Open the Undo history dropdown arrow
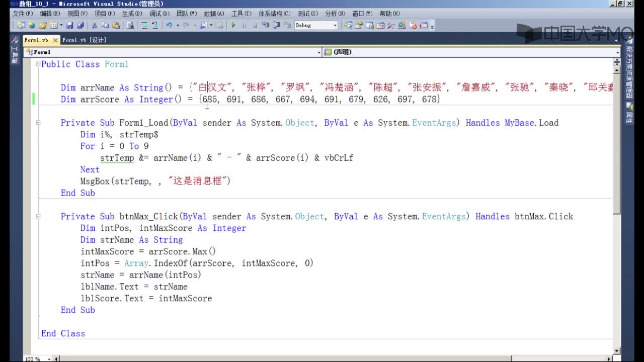 (178, 25)
